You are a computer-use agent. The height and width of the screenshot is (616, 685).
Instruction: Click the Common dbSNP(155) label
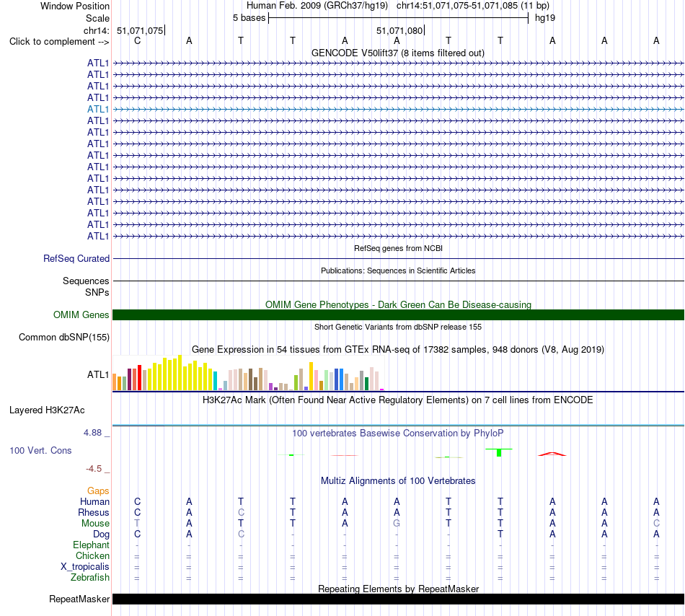pyautogui.click(x=63, y=338)
